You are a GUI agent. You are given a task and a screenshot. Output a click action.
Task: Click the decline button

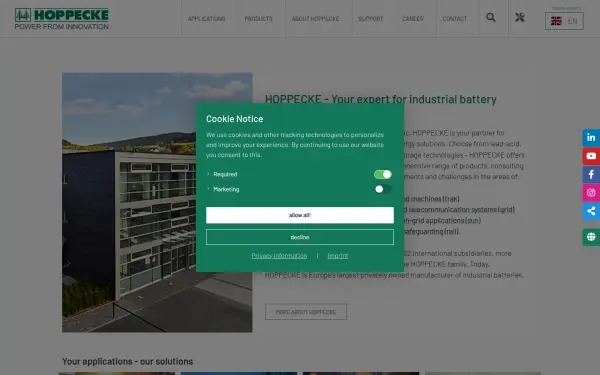300,237
